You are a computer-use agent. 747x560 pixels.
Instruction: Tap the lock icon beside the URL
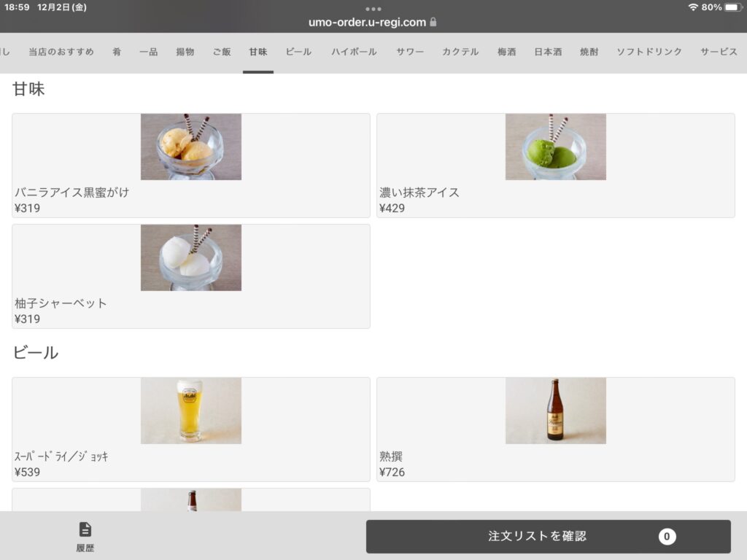(x=433, y=22)
